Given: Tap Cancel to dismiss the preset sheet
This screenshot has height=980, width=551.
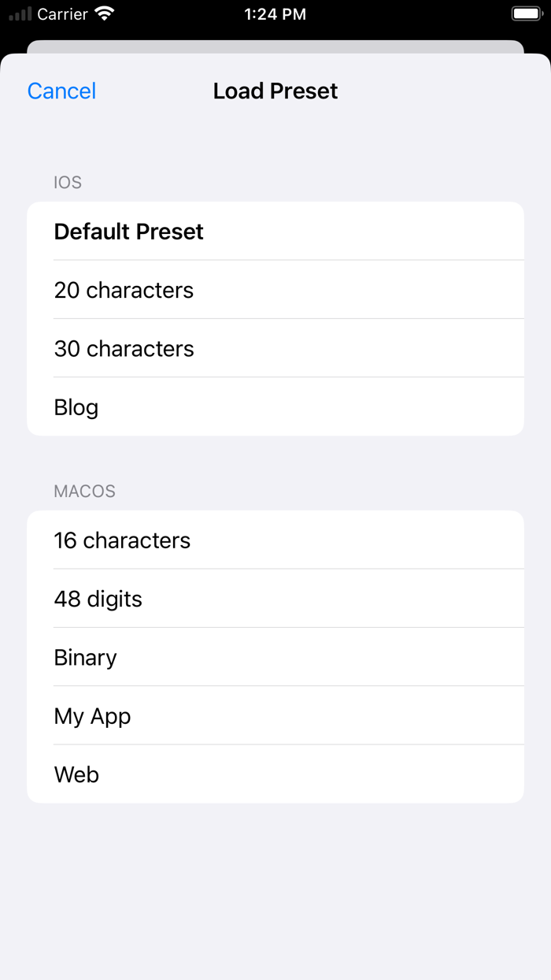Looking at the screenshot, I should [61, 91].
